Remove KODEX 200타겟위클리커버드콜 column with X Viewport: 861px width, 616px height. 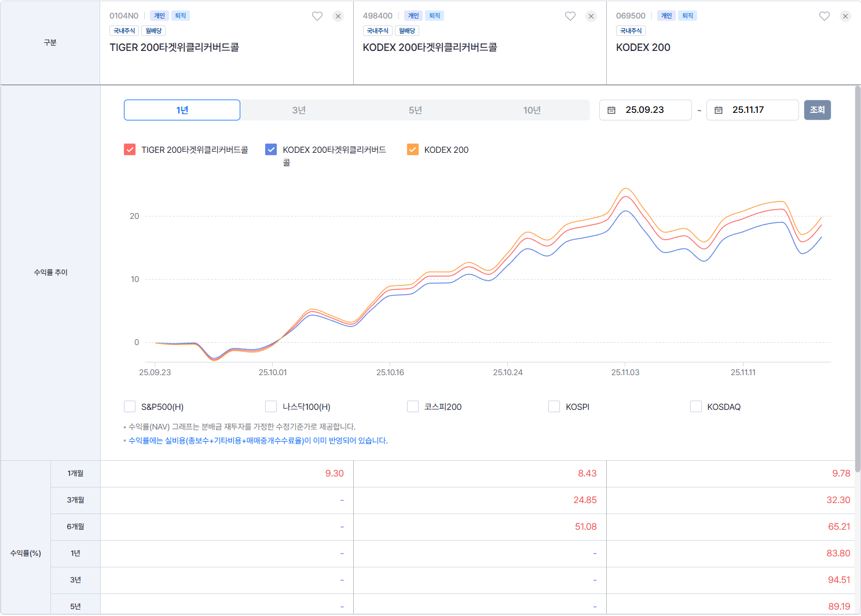click(x=591, y=16)
